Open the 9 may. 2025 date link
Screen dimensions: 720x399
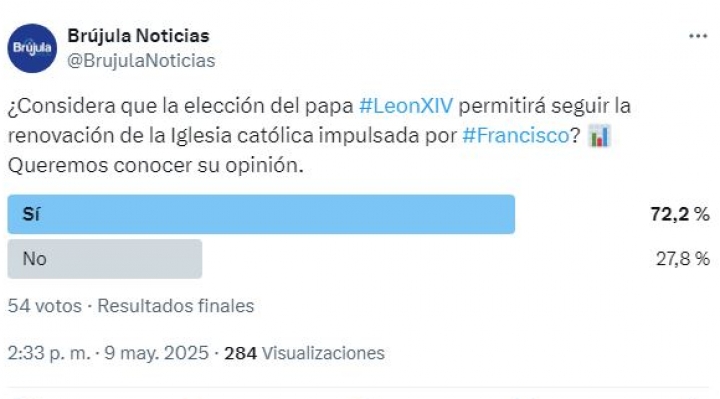tap(157, 353)
